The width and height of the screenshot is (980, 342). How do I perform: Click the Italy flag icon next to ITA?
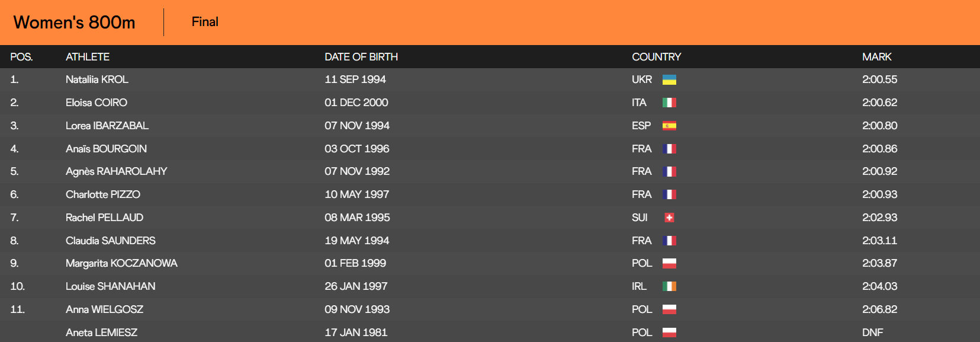(x=669, y=103)
